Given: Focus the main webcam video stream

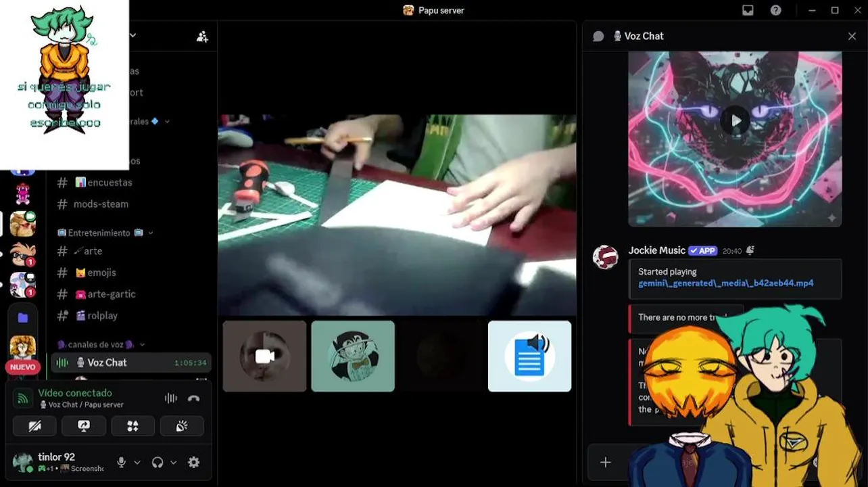Looking at the screenshot, I should [x=397, y=215].
